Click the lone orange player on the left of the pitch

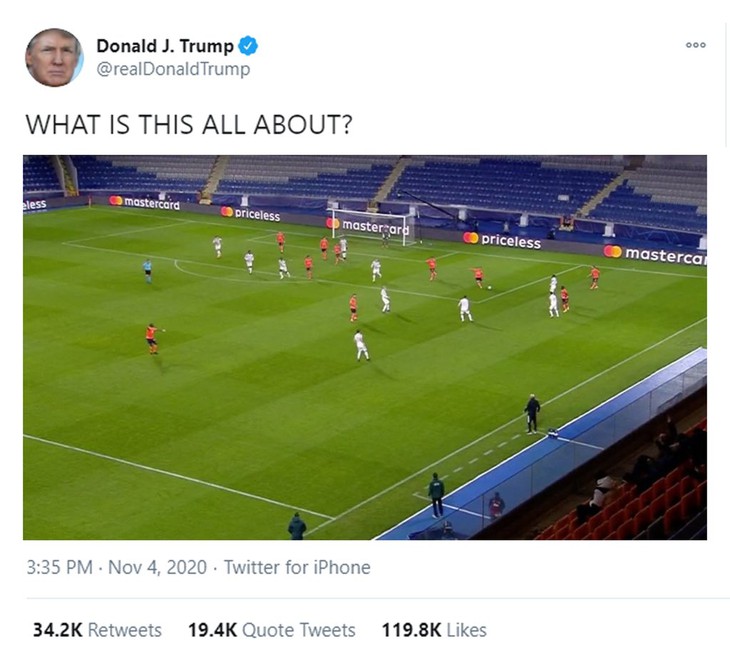coord(153,338)
